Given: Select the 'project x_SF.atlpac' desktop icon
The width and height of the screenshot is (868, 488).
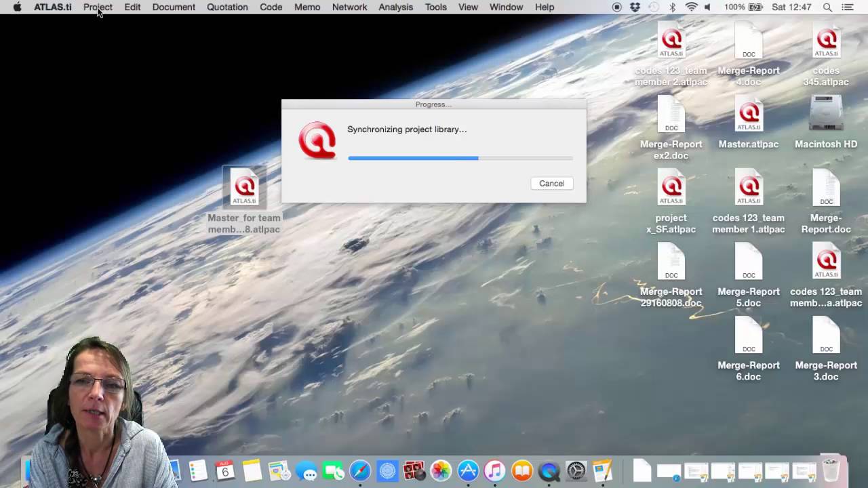Looking at the screenshot, I should tap(671, 188).
